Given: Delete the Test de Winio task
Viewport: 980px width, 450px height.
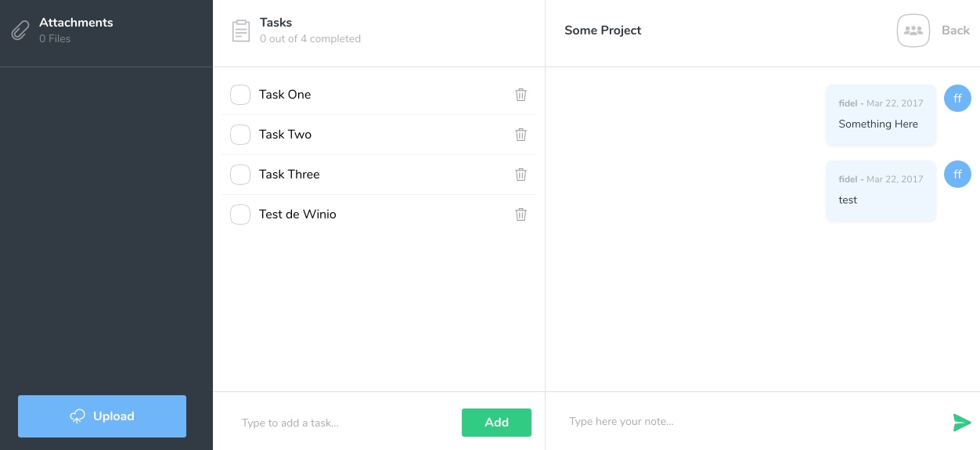Looking at the screenshot, I should (521, 214).
